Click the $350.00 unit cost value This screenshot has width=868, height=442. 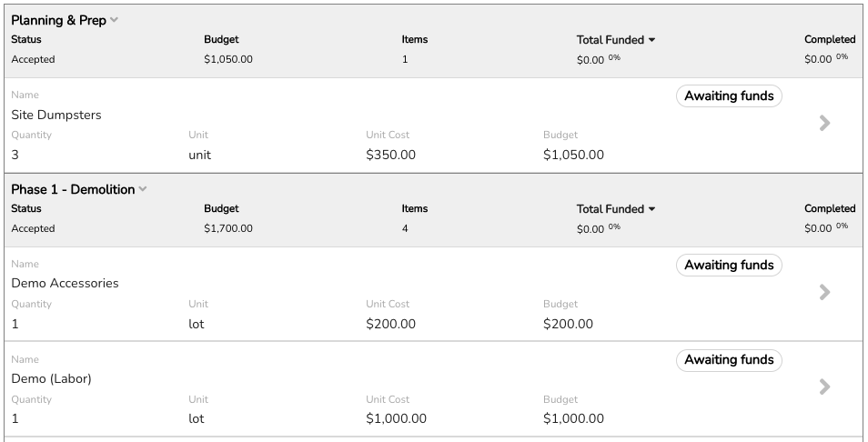[x=391, y=155]
